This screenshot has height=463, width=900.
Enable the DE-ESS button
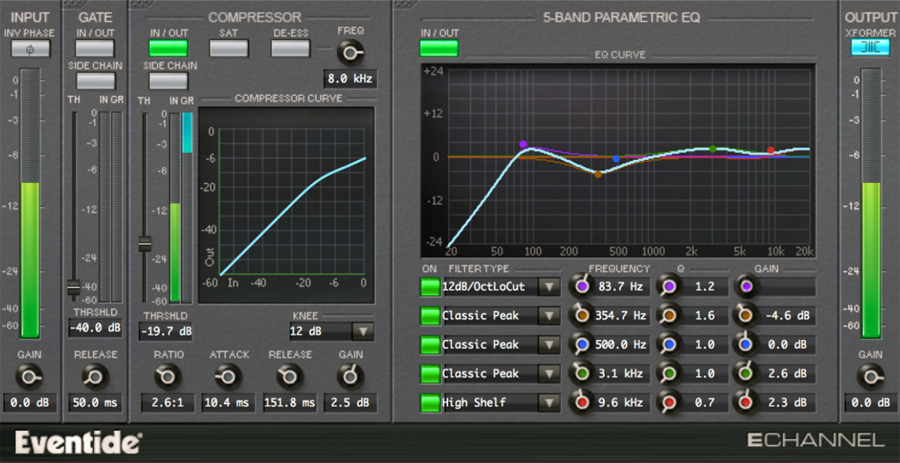(x=290, y=48)
